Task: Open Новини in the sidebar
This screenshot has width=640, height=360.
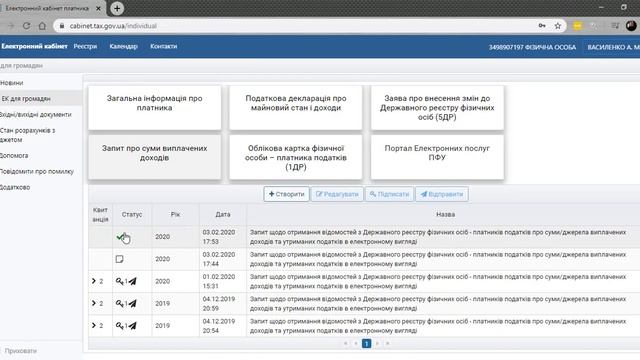Action: click(x=11, y=83)
